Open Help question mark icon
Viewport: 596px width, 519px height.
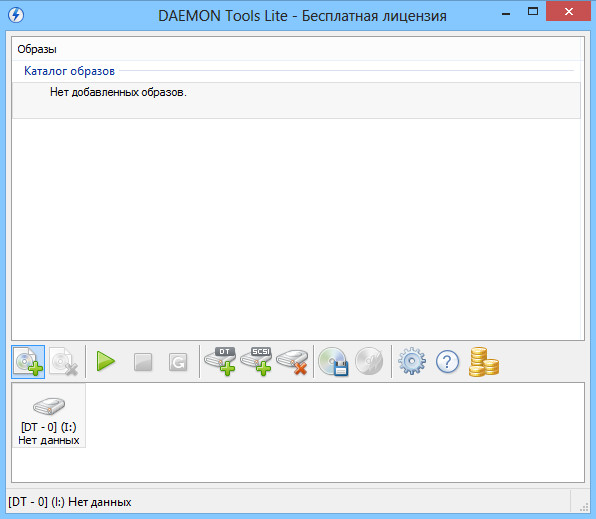coord(447,362)
